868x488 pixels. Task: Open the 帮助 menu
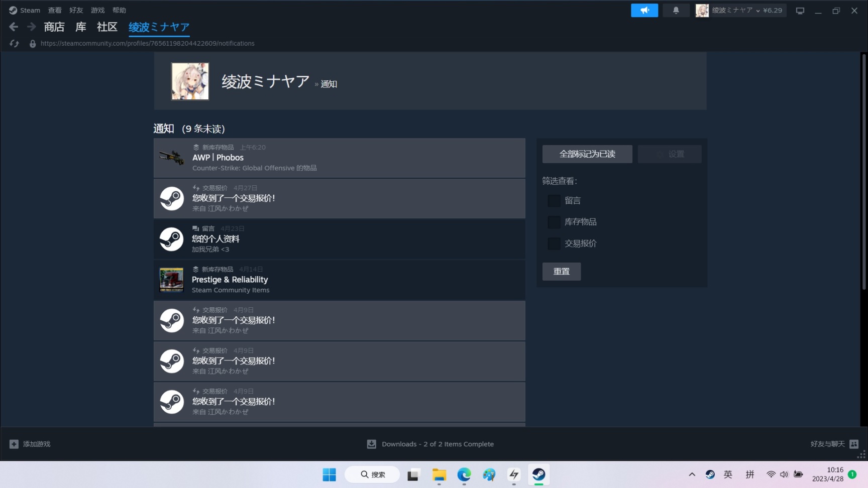point(120,10)
